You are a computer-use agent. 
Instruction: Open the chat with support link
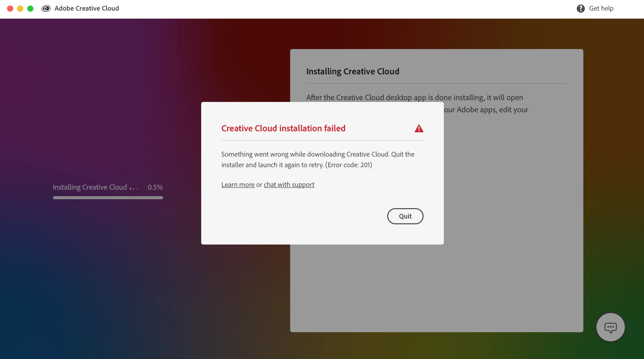[x=289, y=185]
